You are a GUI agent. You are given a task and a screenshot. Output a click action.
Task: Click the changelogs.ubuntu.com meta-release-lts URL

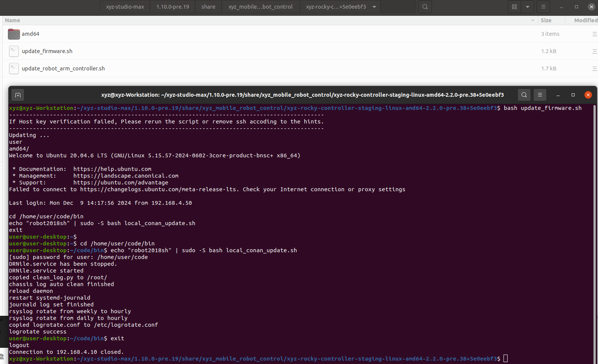point(159,189)
